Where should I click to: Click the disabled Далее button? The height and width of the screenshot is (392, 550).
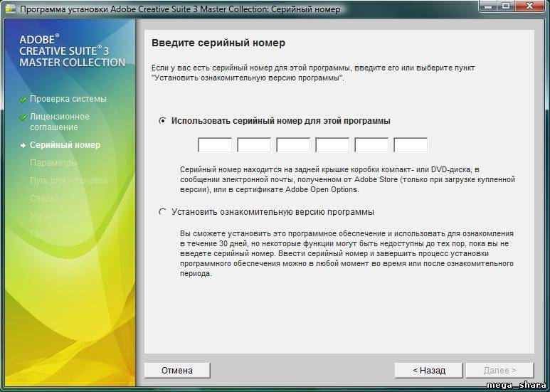point(500,370)
